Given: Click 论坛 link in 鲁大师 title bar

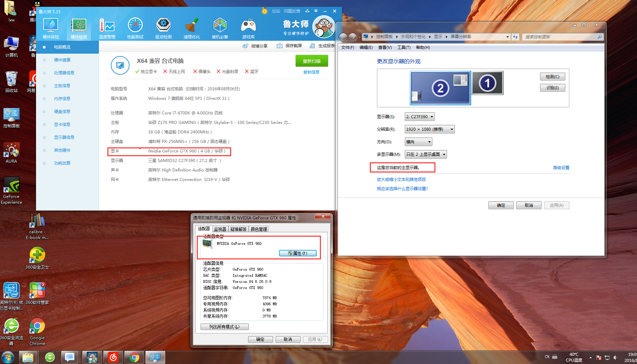Looking at the screenshot, I should 276,11.
